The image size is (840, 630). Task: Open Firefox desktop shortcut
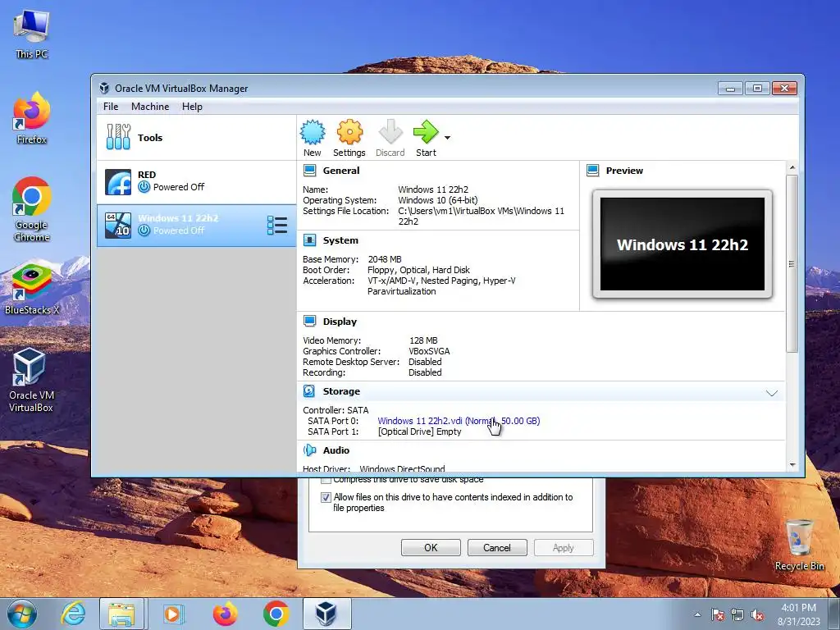32,118
